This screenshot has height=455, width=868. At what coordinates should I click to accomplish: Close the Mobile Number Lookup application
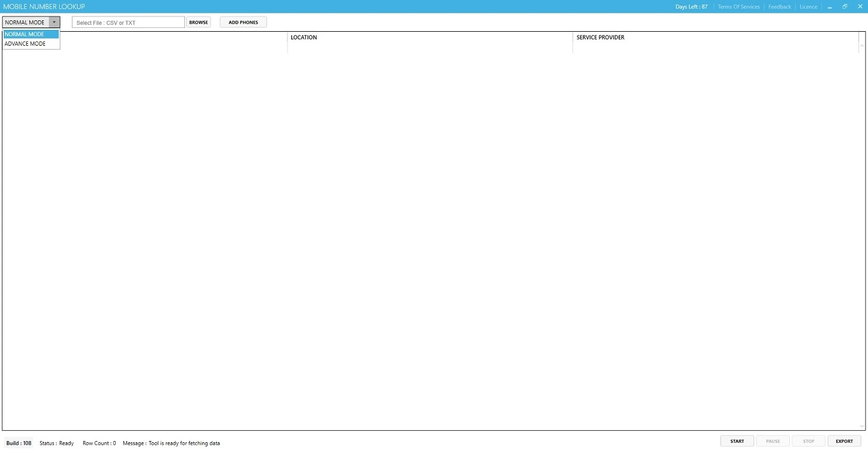point(860,7)
